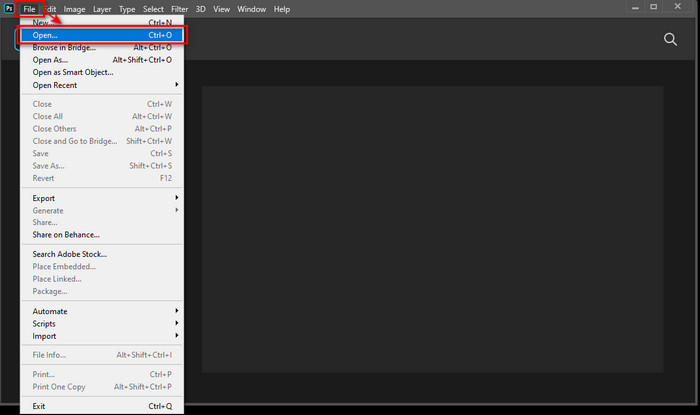Click the Save menu entry
This screenshot has height=415, width=700.
click(x=102, y=154)
